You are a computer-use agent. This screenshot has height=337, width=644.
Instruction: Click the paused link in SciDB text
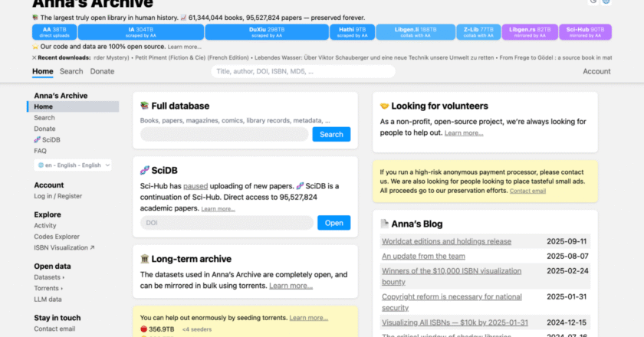[x=195, y=186]
